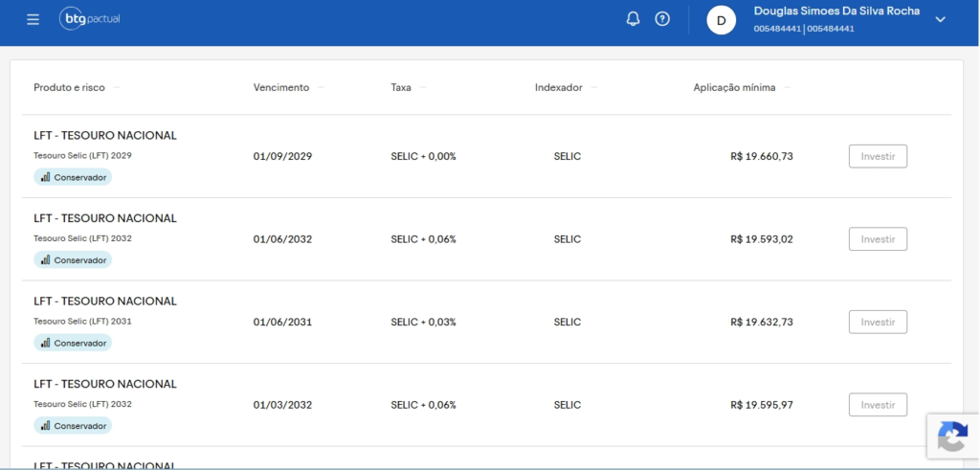Open the notifications bell
The image size is (980, 470).
click(634, 19)
